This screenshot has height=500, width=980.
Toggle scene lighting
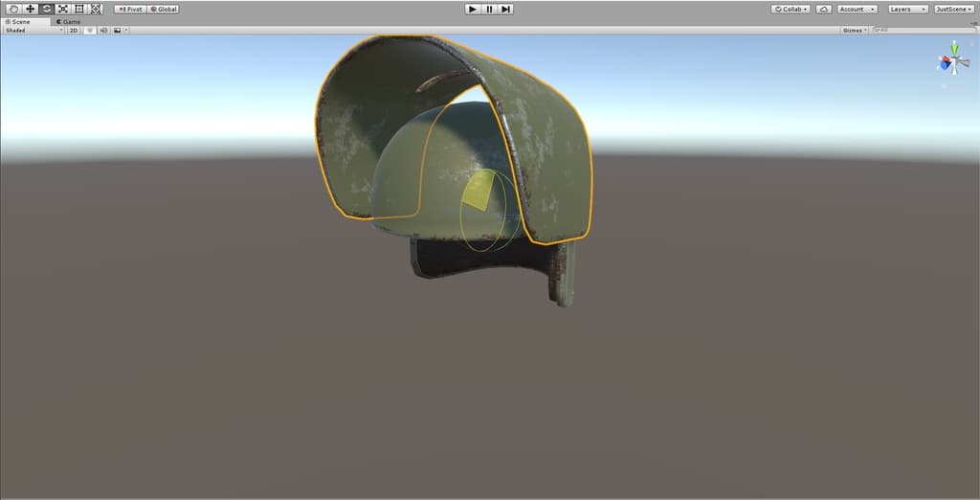[90, 30]
